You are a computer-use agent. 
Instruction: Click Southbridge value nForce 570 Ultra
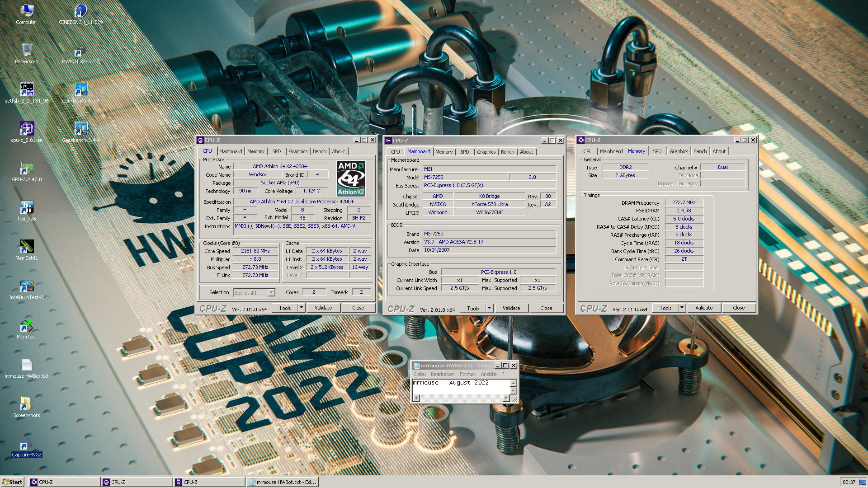pos(490,204)
